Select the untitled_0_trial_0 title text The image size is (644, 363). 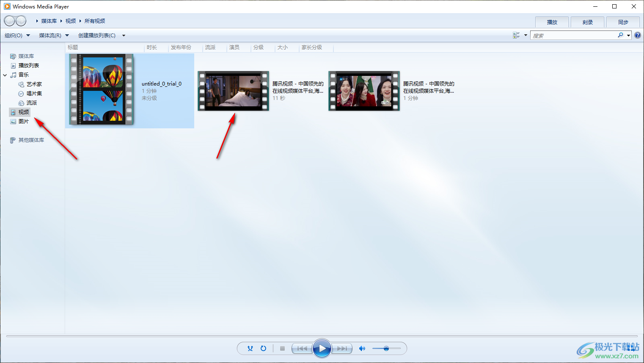tap(162, 84)
